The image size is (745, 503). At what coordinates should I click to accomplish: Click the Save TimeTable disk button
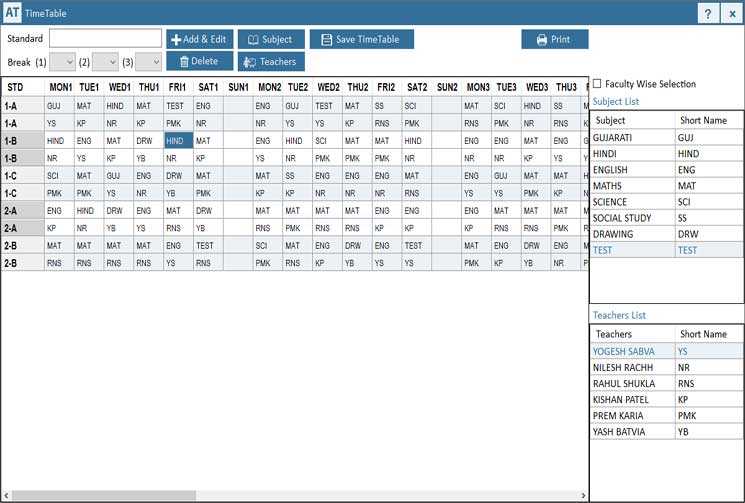pyautogui.click(x=361, y=39)
